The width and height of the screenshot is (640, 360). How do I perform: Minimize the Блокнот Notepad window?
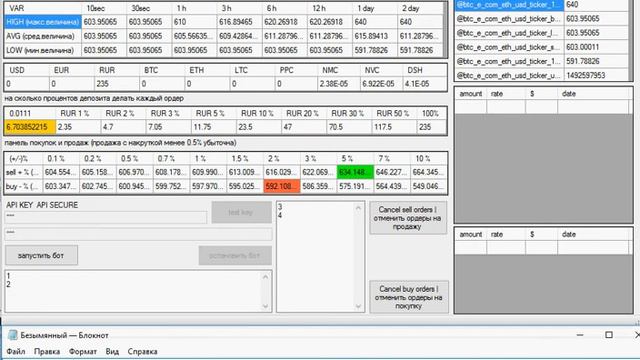click(x=580, y=335)
